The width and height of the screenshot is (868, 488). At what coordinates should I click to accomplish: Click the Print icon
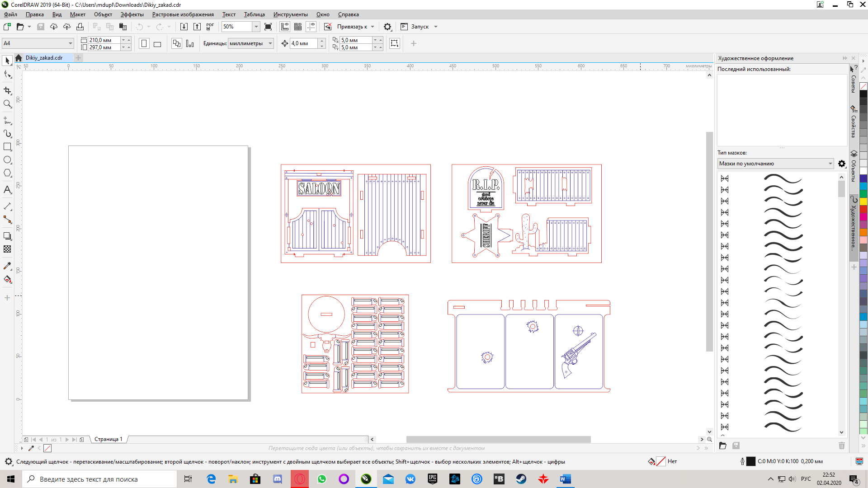80,27
